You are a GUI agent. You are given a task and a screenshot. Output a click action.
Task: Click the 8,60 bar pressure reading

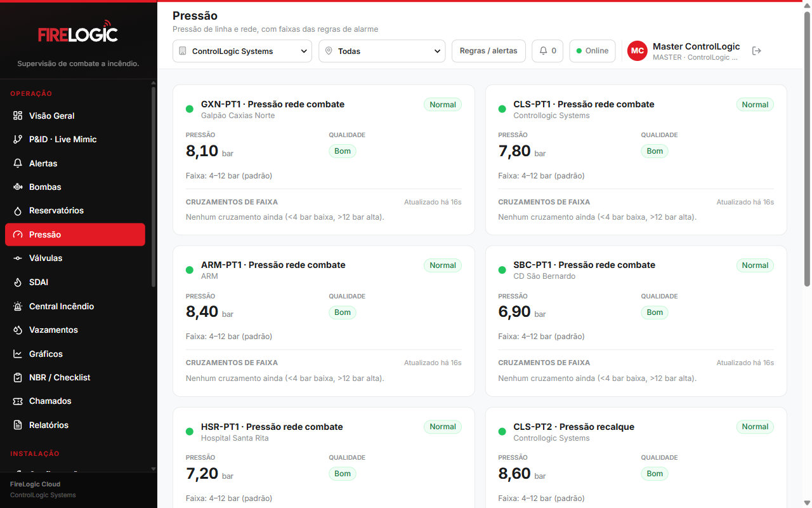point(521,474)
